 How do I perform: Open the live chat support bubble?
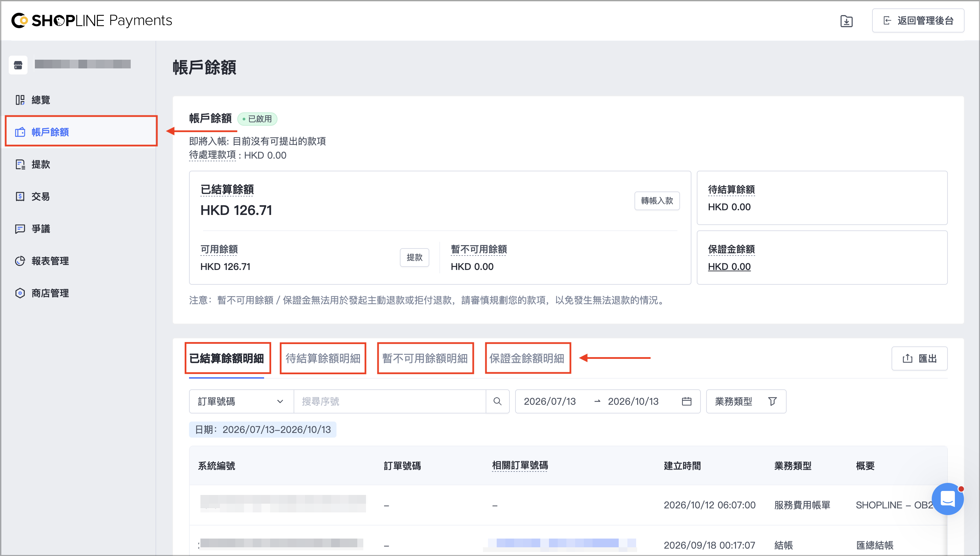tap(947, 499)
